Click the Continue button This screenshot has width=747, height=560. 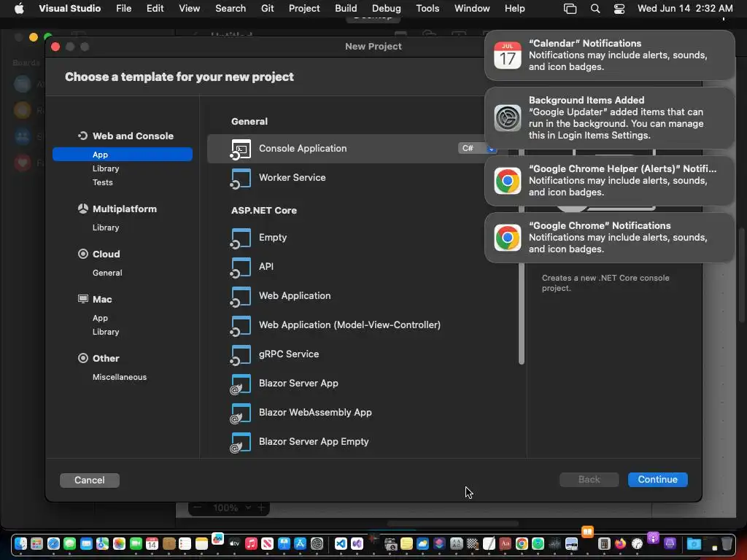(657, 480)
